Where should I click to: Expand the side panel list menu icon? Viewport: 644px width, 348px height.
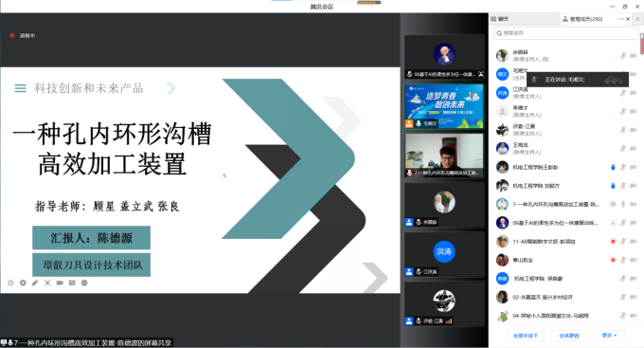tap(637, 19)
